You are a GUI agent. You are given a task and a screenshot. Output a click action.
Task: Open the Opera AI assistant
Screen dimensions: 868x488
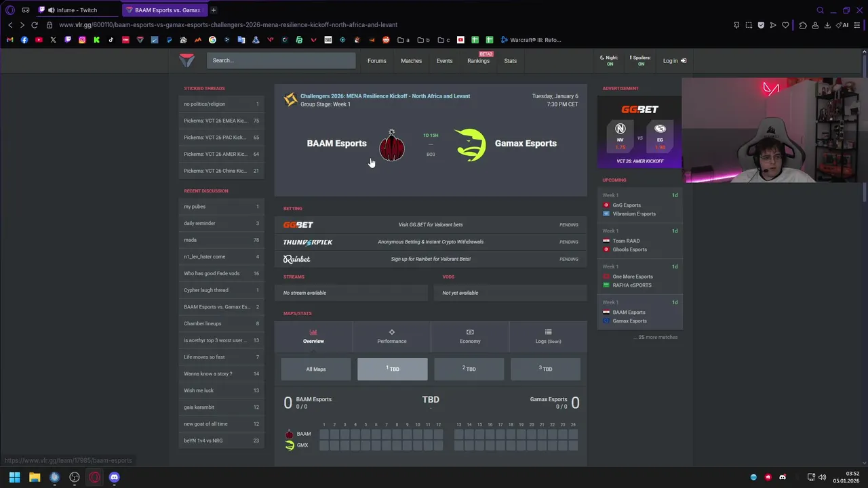click(x=843, y=25)
